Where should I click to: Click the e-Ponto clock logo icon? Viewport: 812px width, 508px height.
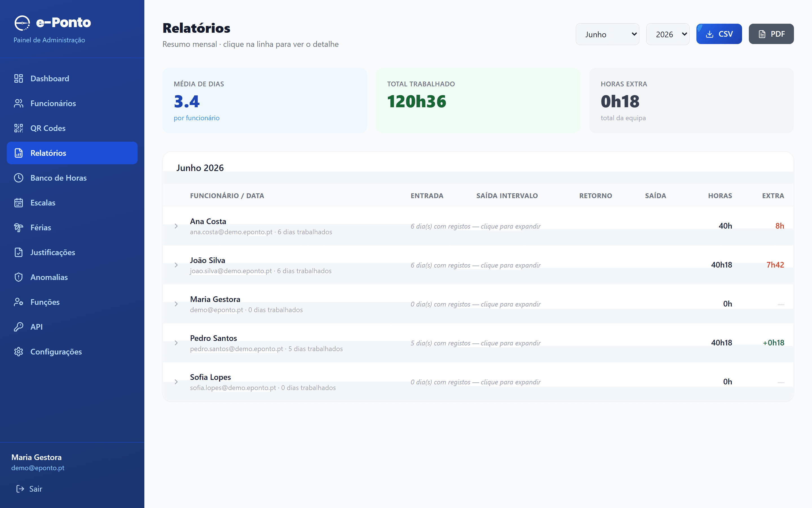tap(22, 23)
